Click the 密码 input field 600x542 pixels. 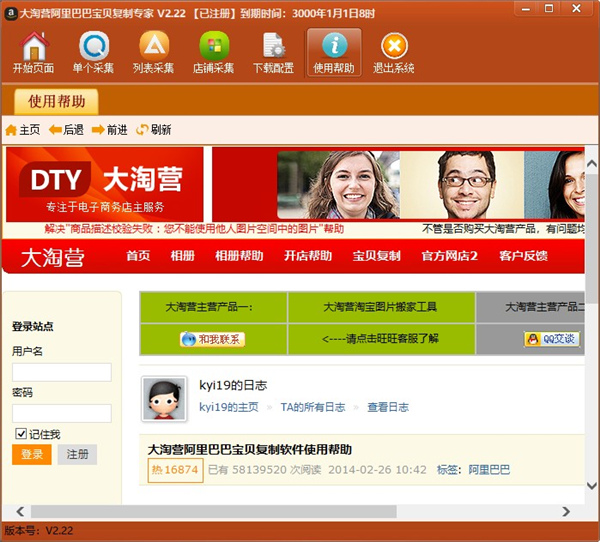62,413
